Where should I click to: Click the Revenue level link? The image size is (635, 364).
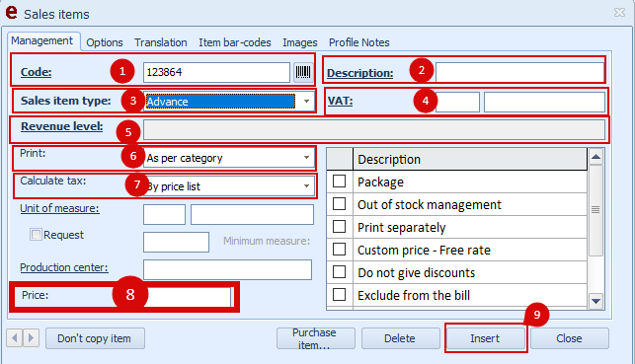(x=62, y=126)
